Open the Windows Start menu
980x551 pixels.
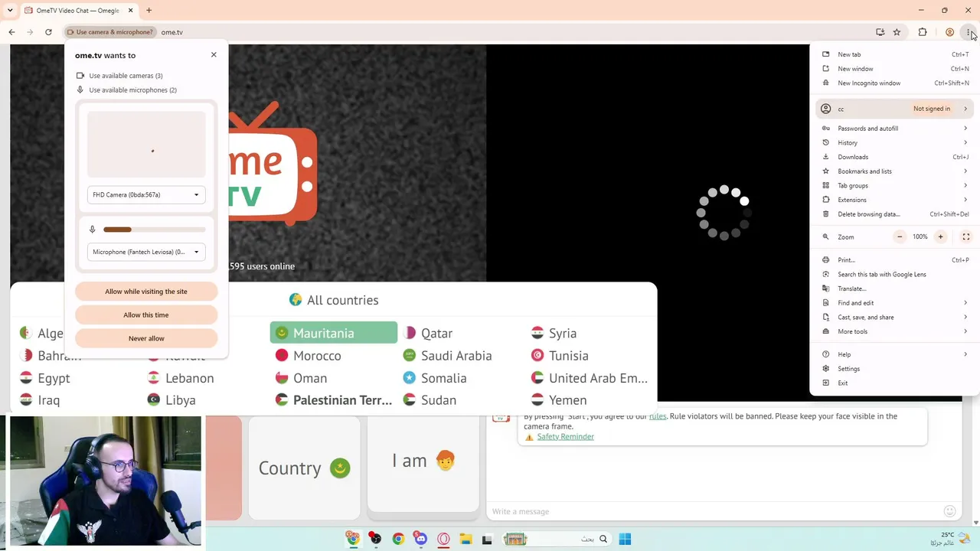coord(625,539)
